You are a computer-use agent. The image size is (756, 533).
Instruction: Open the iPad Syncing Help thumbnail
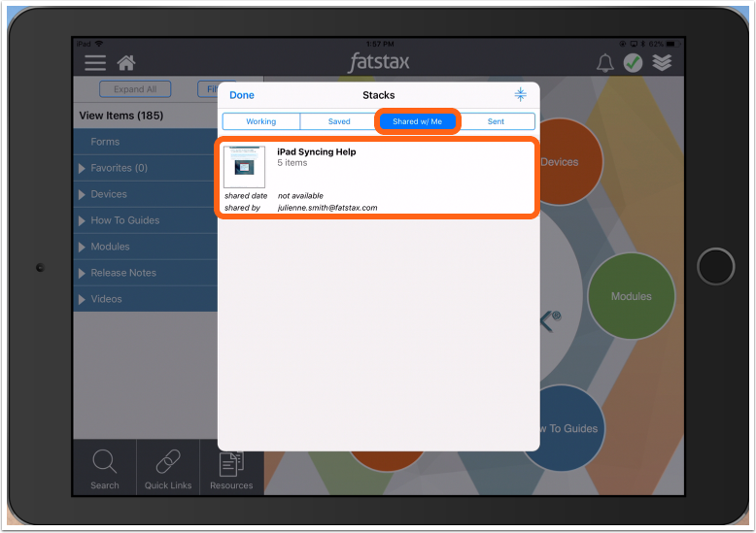[x=244, y=167]
